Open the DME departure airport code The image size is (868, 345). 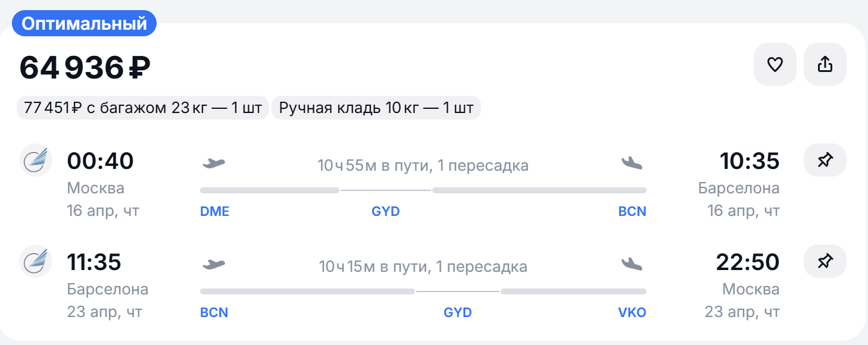coord(215,212)
